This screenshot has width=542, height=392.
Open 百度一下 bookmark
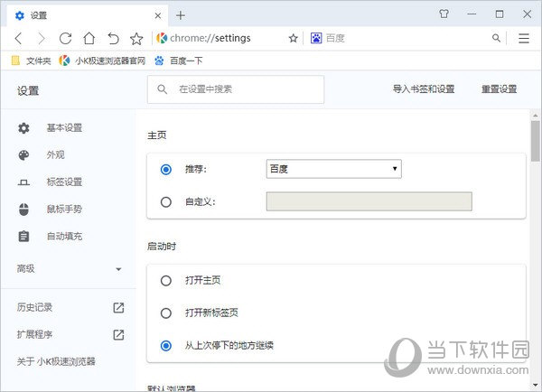(x=178, y=61)
